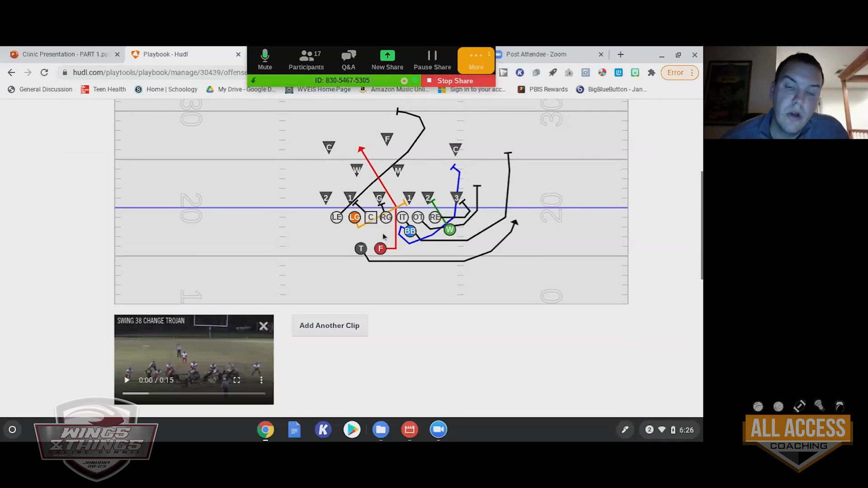Play the Swing 38 Change Trojan clip
868x488 pixels.
[x=127, y=380]
